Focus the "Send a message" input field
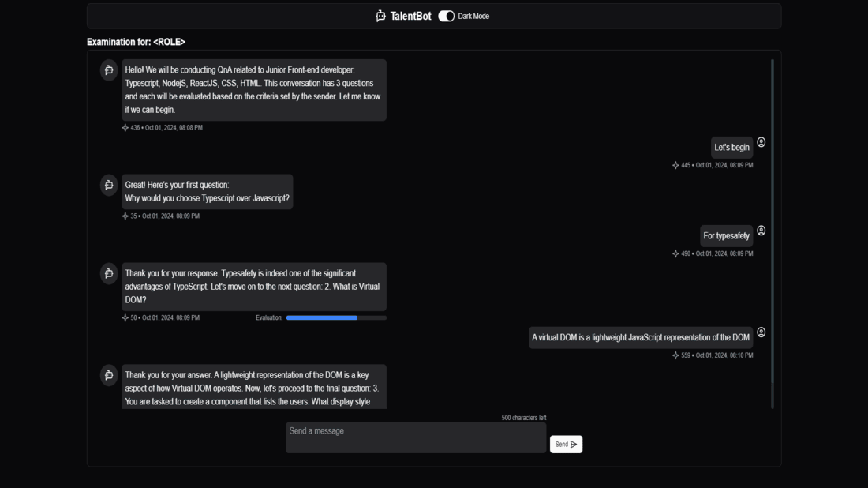Image resolution: width=868 pixels, height=488 pixels. point(416,437)
